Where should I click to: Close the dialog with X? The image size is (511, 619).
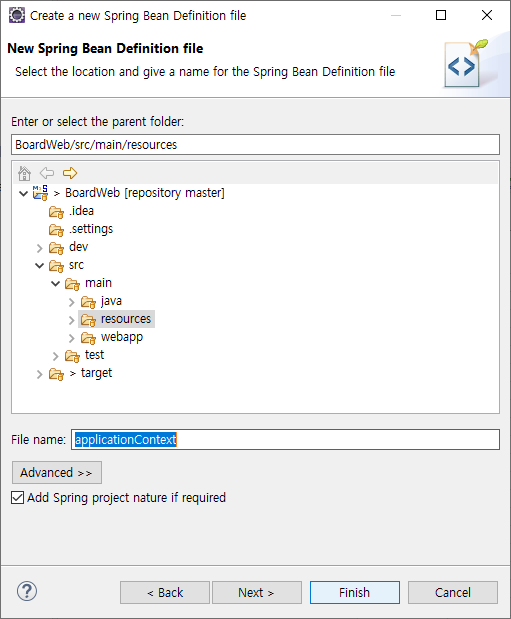(x=487, y=15)
